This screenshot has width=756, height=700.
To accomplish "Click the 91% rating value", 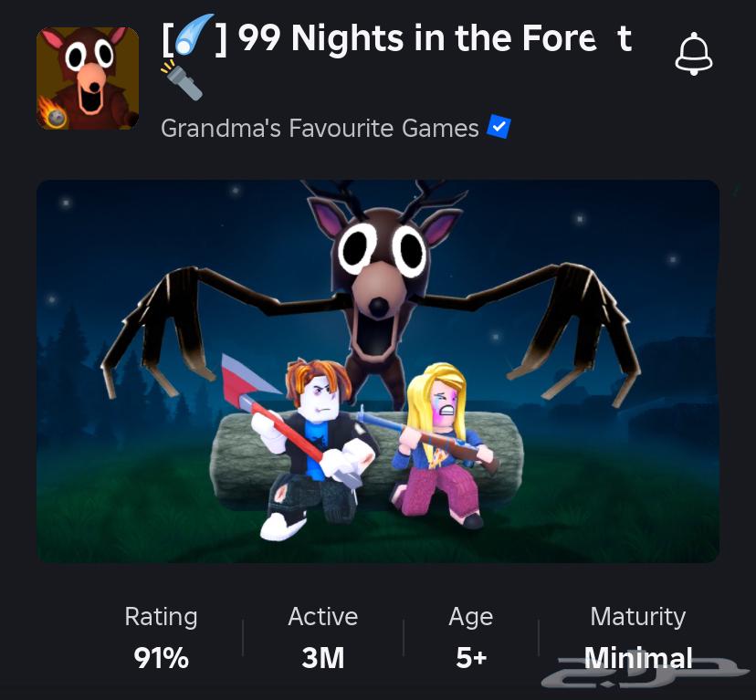I will [x=161, y=658].
